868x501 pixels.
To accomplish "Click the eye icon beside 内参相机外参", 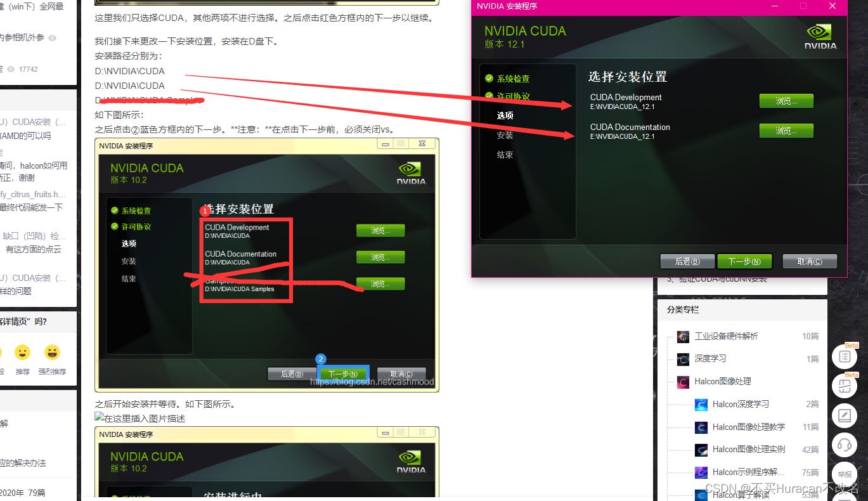I will click(53, 38).
